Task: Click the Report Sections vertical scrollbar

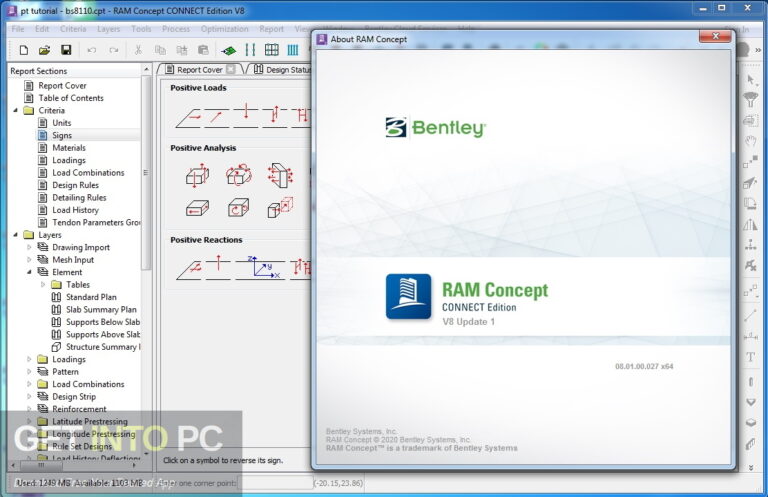Action: click(x=146, y=171)
